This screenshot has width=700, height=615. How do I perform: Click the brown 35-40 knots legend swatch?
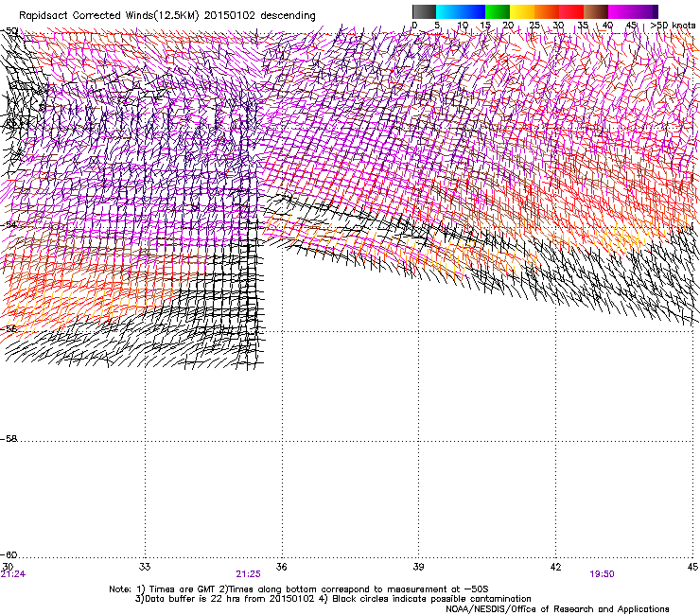(x=596, y=11)
